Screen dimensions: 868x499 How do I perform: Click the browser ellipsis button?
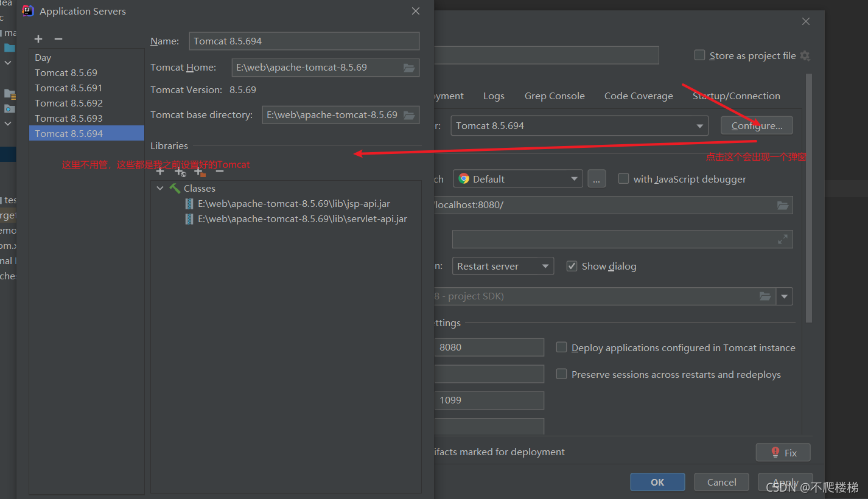597,179
